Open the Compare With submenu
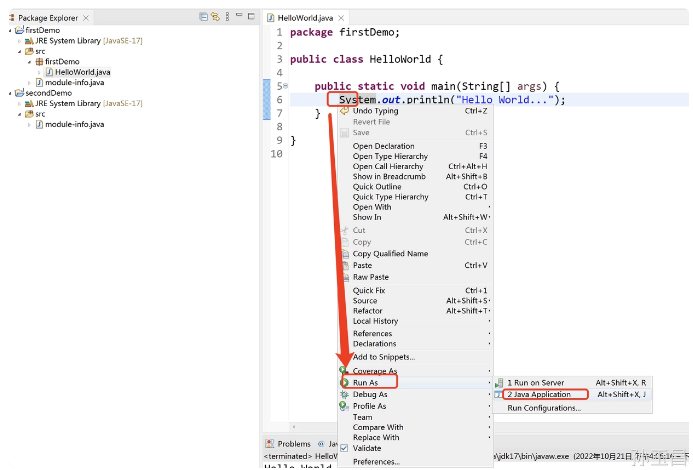Screen dimensions: 693x470 pos(415,427)
